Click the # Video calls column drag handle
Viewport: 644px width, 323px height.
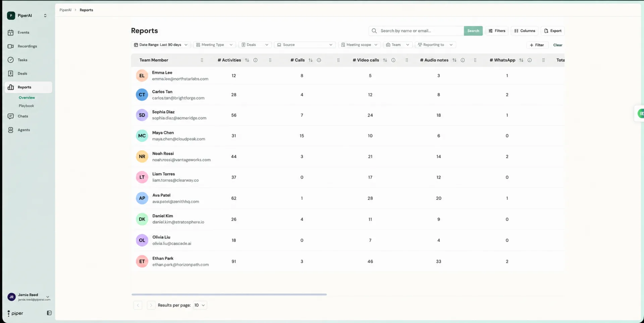(407, 60)
